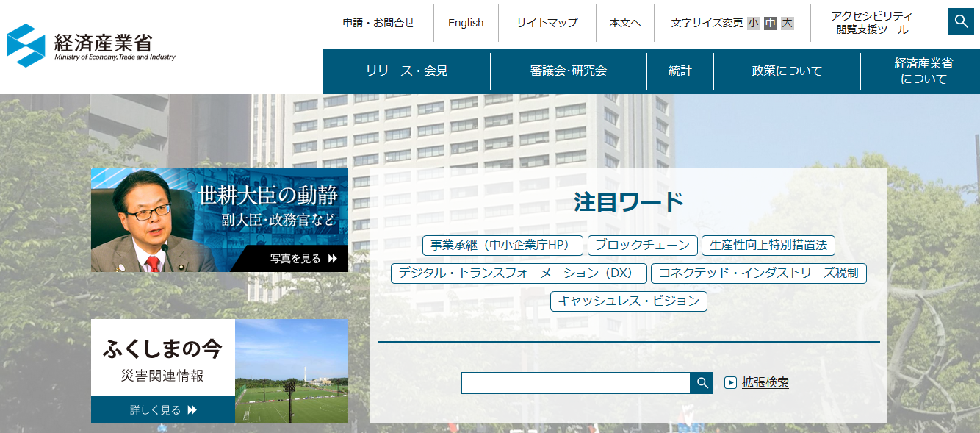
Task: Open the 政策について menu
Action: pyautogui.click(x=787, y=71)
